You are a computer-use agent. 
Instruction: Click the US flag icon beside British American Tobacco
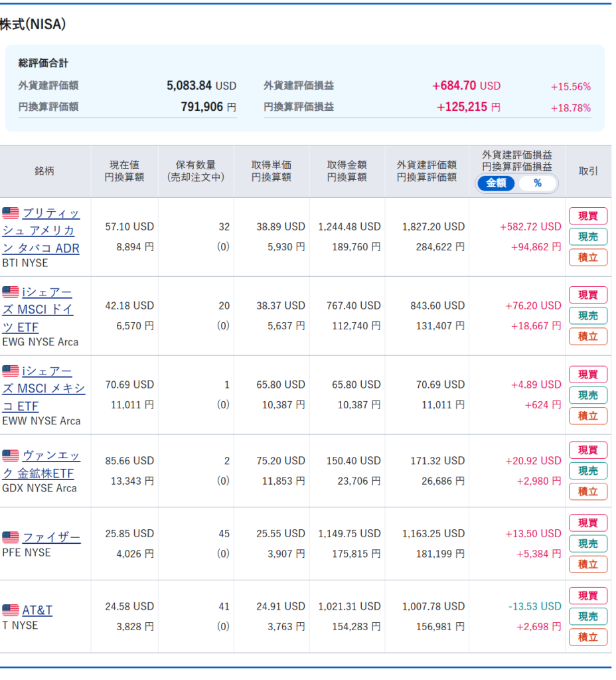(x=11, y=213)
